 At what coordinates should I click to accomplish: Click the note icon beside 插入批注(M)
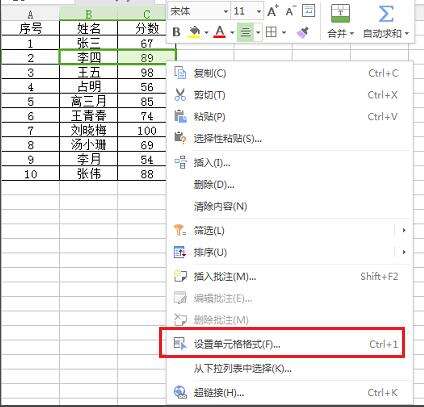pos(180,276)
